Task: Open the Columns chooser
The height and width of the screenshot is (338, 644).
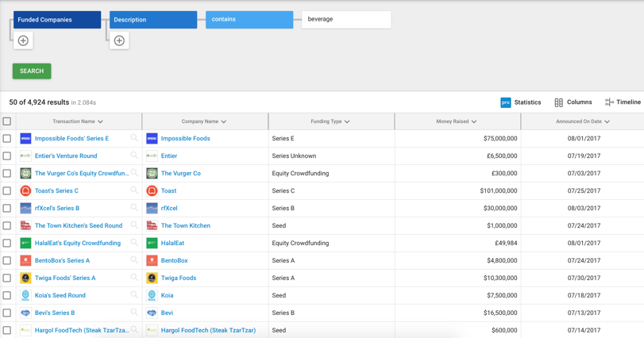Action: coord(573,102)
